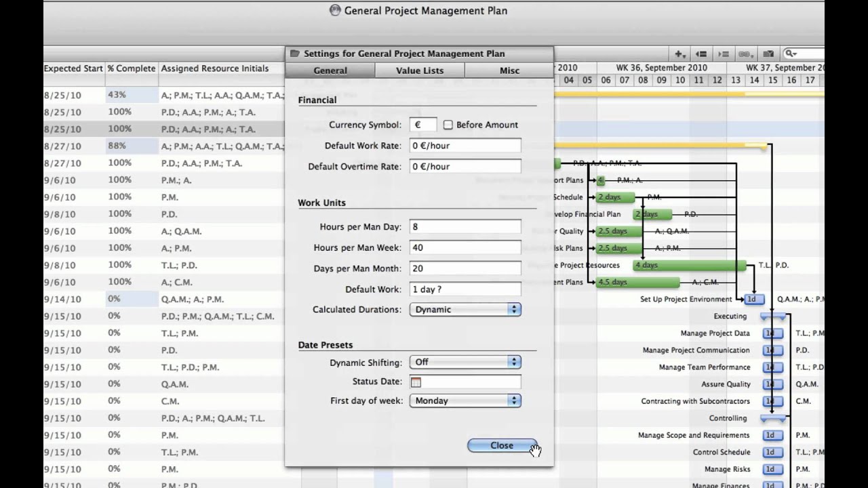
Task: Toggle the Before Amount checkbox
Action: point(448,125)
